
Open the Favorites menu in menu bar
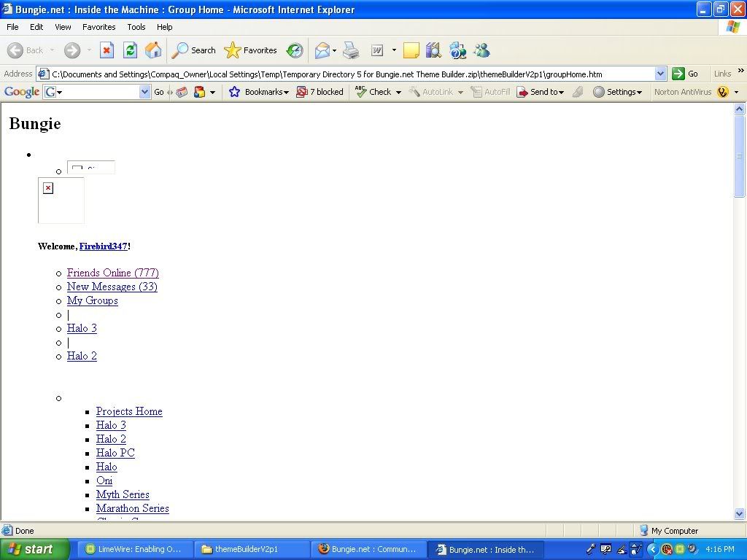click(x=98, y=27)
